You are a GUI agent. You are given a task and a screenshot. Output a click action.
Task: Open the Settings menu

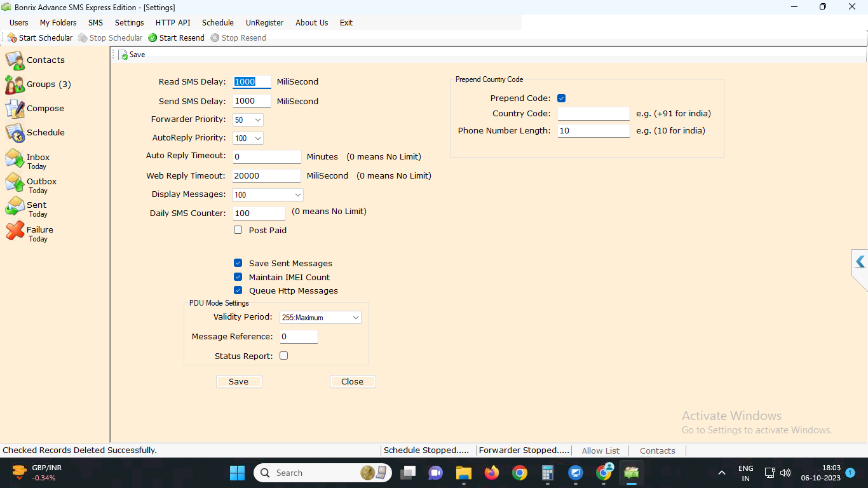point(130,22)
